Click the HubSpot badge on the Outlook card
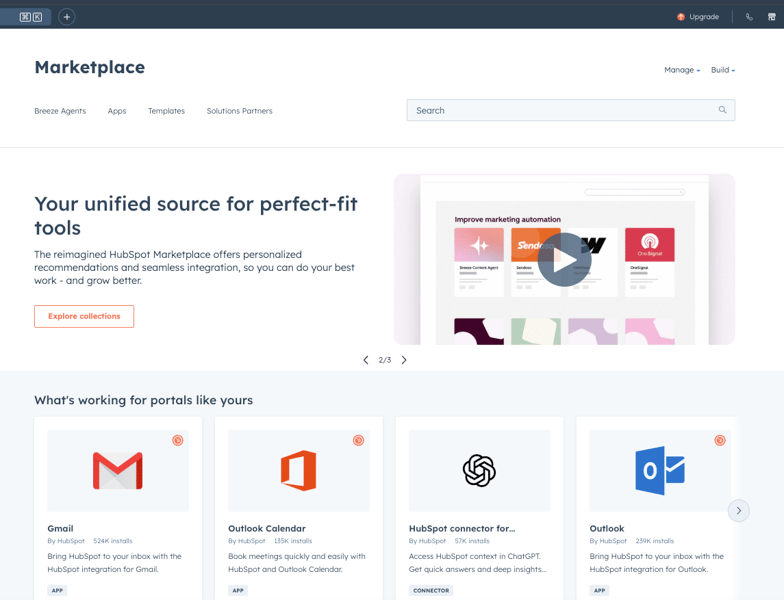This screenshot has height=600, width=784. (720, 440)
